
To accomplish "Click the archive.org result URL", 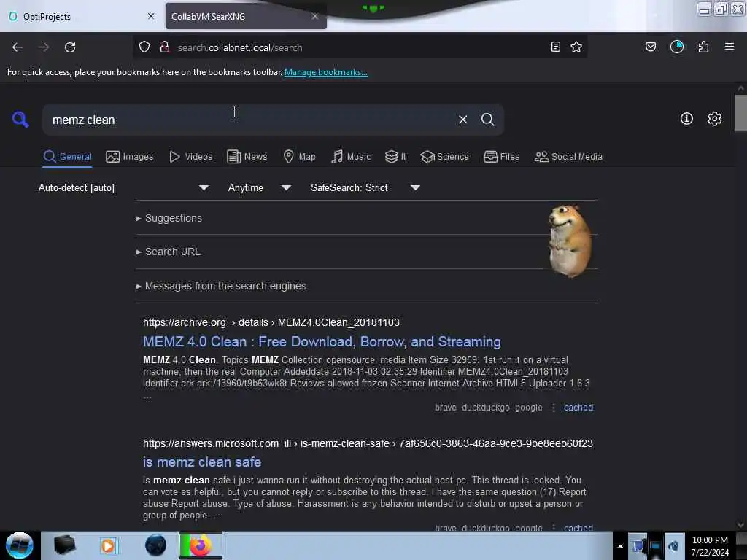I will point(271,322).
